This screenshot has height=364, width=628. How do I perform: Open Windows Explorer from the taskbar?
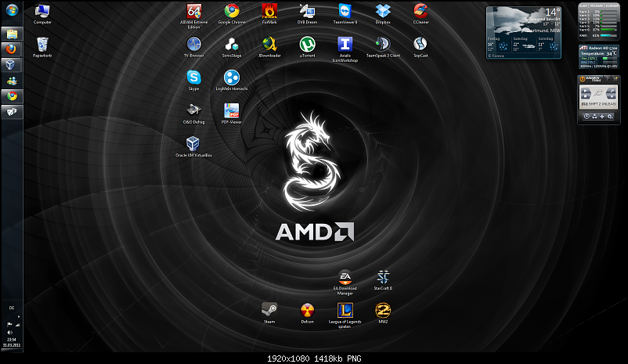point(12,34)
